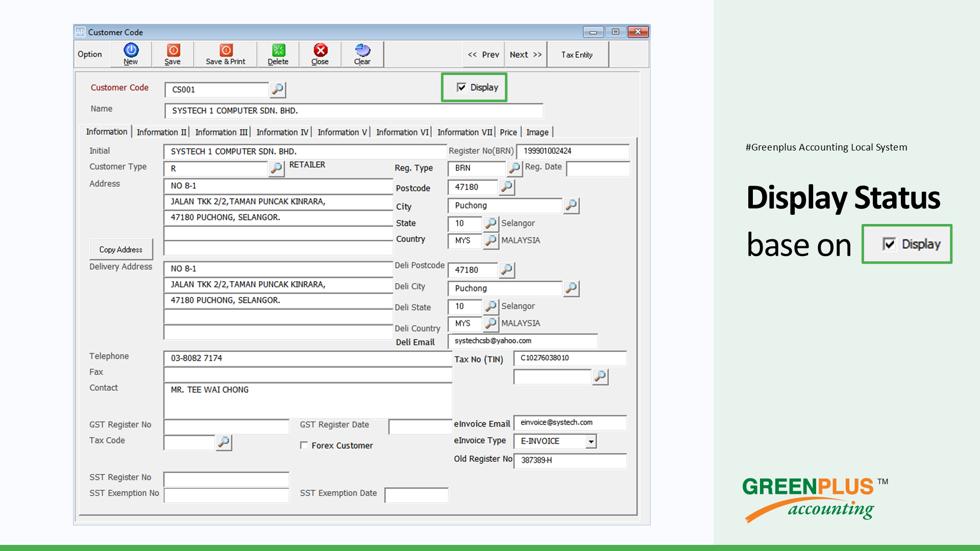This screenshot has height=551, width=980.
Task: Click the Tax Entity button
Action: click(577, 55)
